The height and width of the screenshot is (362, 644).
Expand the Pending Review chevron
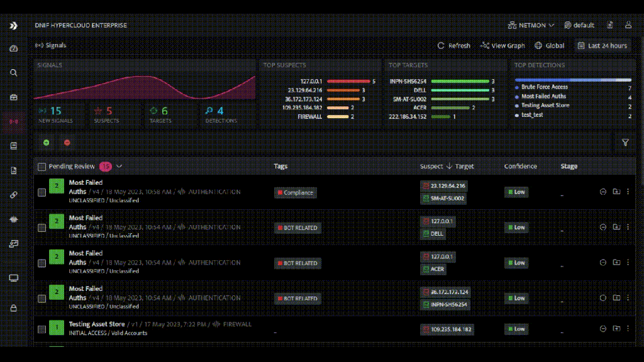(x=119, y=166)
